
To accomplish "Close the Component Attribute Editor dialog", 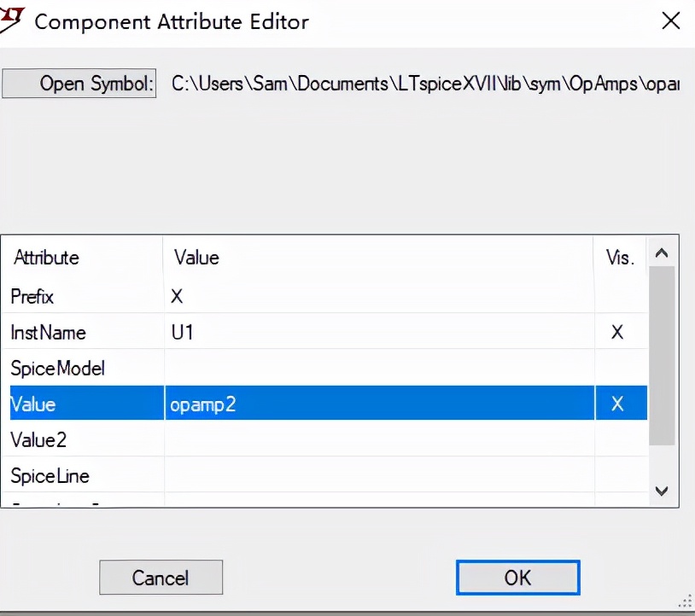I will tap(671, 21).
